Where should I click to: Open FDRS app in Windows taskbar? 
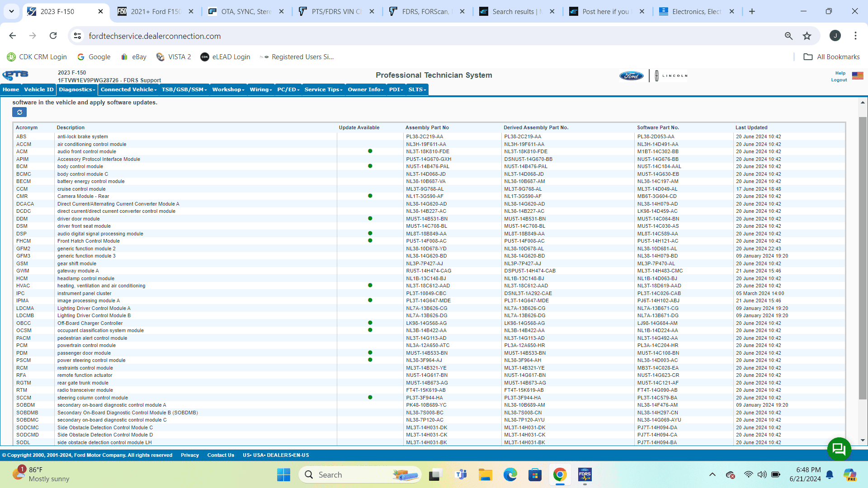pyautogui.click(x=585, y=475)
